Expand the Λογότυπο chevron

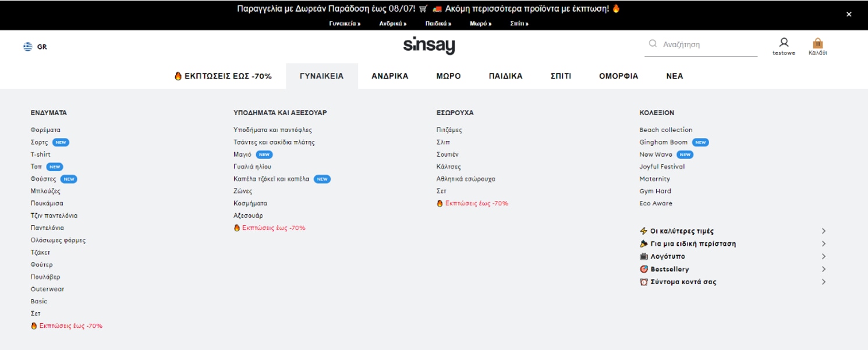[823, 257]
